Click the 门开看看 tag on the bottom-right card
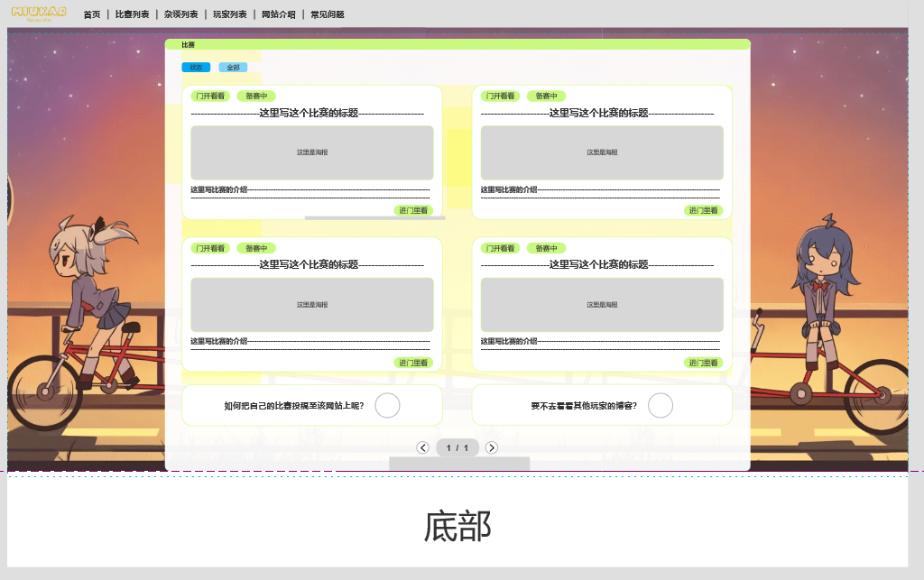 click(500, 248)
